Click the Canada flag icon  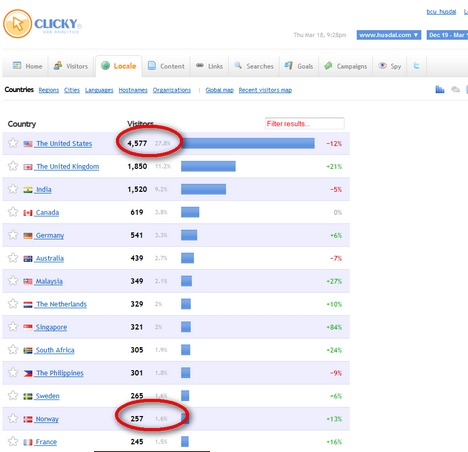coord(28,213)
